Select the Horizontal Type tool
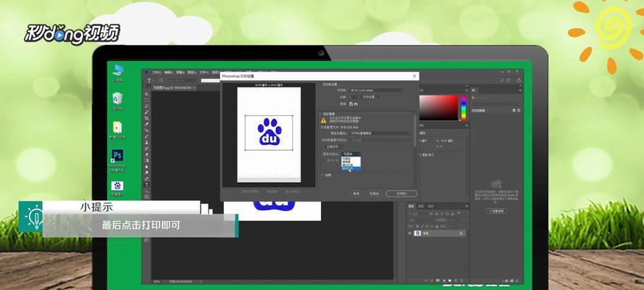This screenshot has height=290, width=644. pyautogui.click(x=146, y=184)
